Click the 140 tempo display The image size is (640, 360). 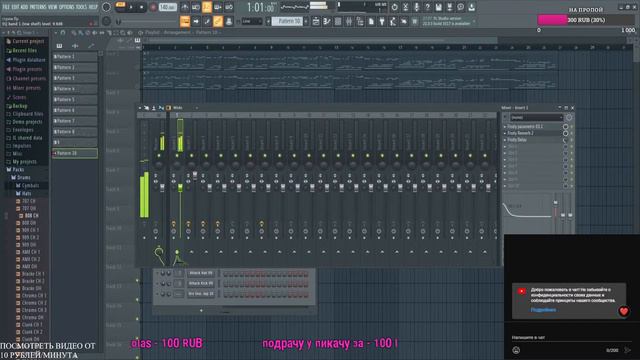[x=167, y=7]
